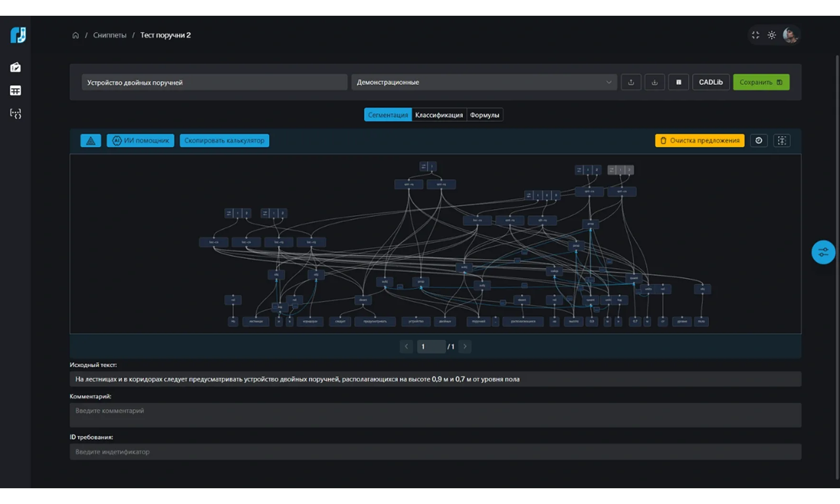The height and width of the screenshot is (504, 840).
Task: Click the text selection frame icon
Action: 781,140
